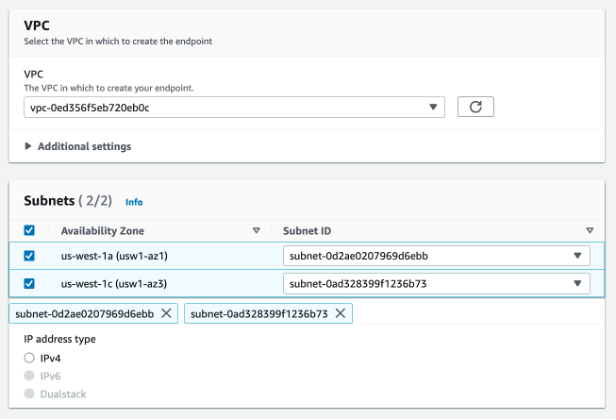Remove subnet-0ad328399f1236b73 tag with X

coord(340,313)
